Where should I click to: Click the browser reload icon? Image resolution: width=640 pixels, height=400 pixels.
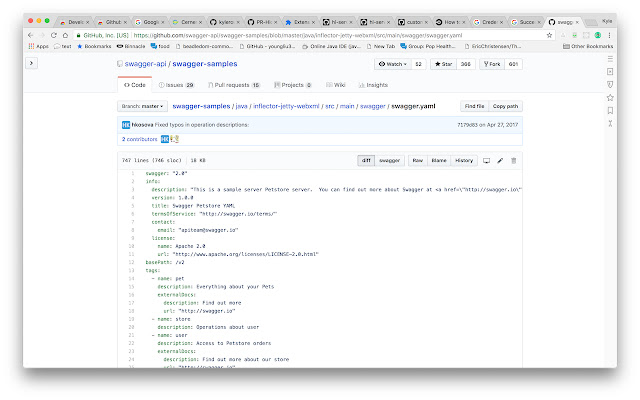tap(53, 35)
